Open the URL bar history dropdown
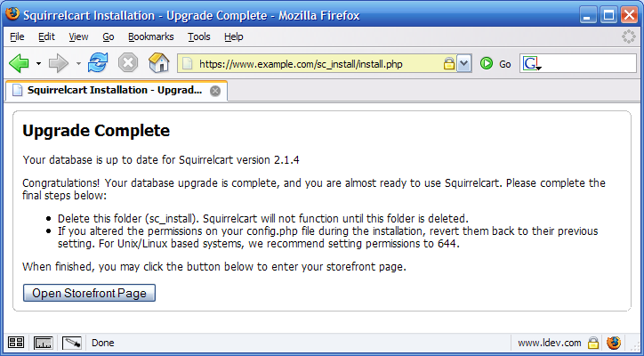 tap(463, 64)
